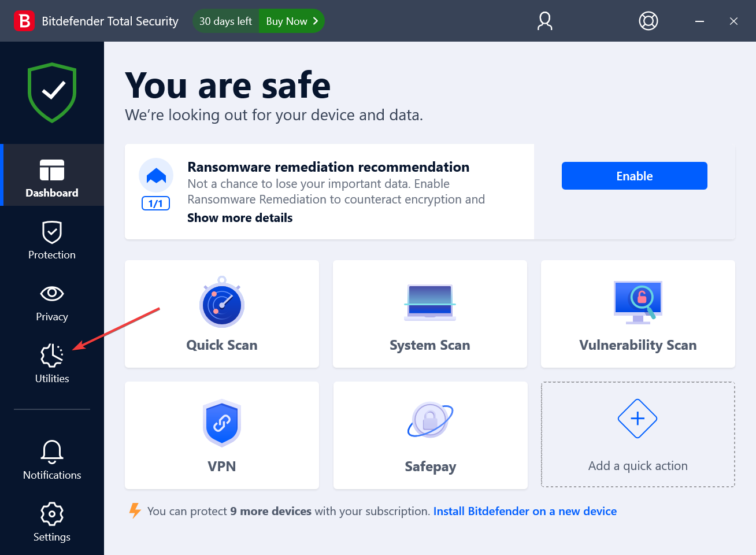Image resolution: width=756 pixels, height=555 pixels.
Task: Open the Dashboard sidebar section
Action: click(x=52, y=175)
